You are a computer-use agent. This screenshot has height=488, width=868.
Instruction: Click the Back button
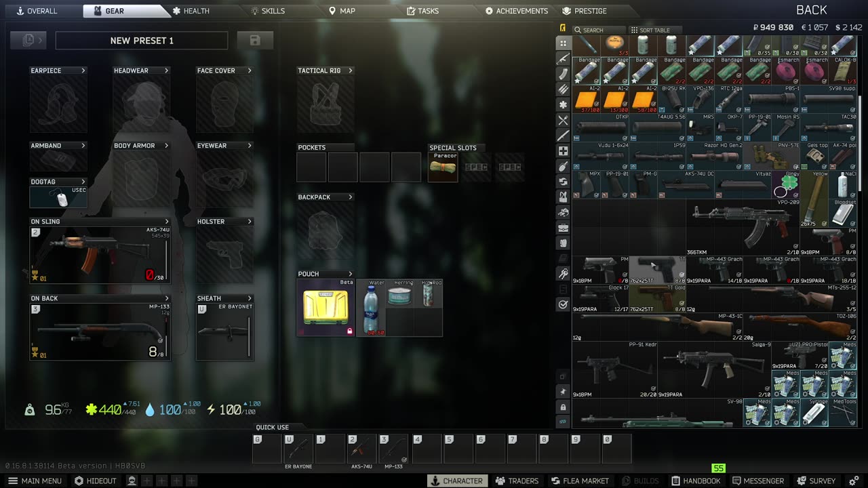pyautogui.click(x=812, y=10)
